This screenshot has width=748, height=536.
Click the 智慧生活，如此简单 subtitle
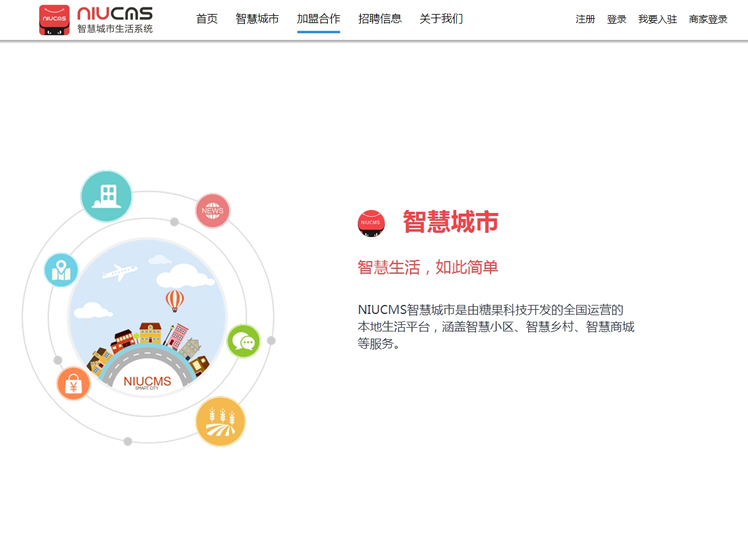click(428, 267)
